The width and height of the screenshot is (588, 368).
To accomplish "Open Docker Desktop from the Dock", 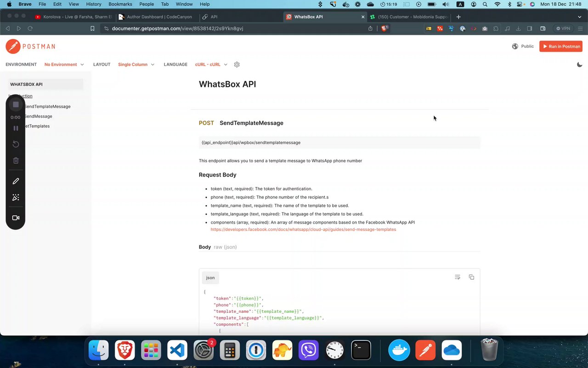I will coord(399,351).
